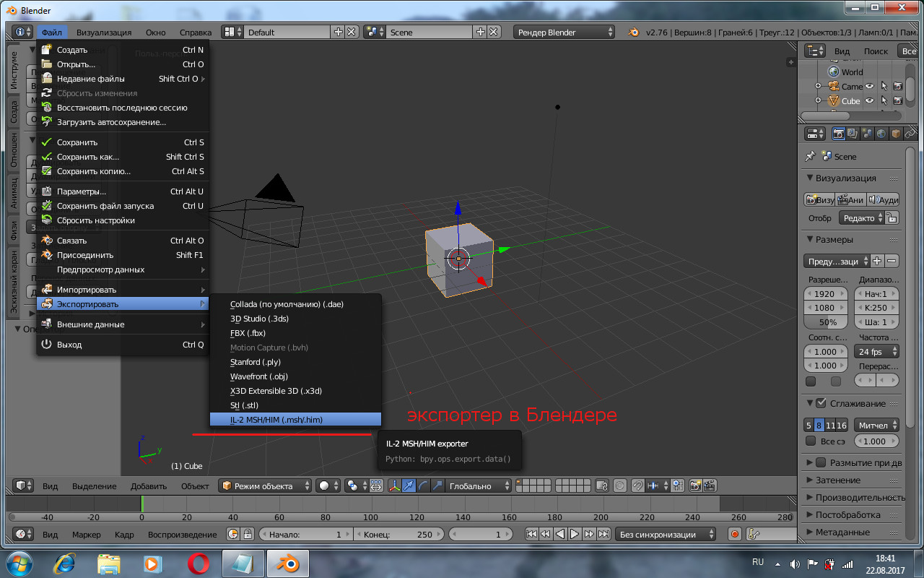Open the Митчел filter dropdown
924x578 pixels.
[x=877, y=426]
